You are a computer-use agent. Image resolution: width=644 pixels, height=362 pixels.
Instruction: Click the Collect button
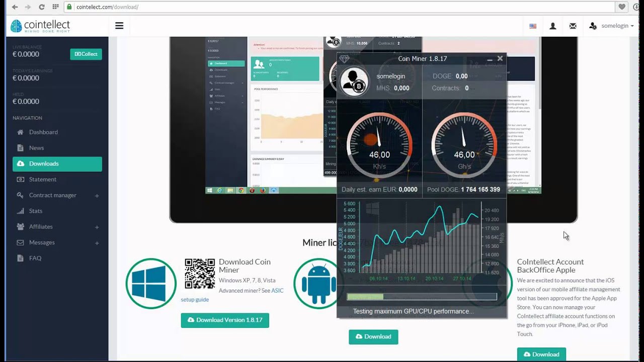pyautogui.click(x=86, y=54)
